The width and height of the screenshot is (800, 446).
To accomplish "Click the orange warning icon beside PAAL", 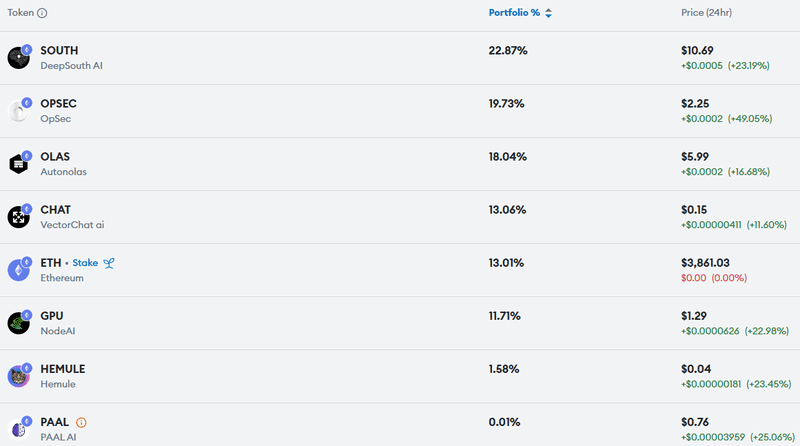I will pos(81,423).
